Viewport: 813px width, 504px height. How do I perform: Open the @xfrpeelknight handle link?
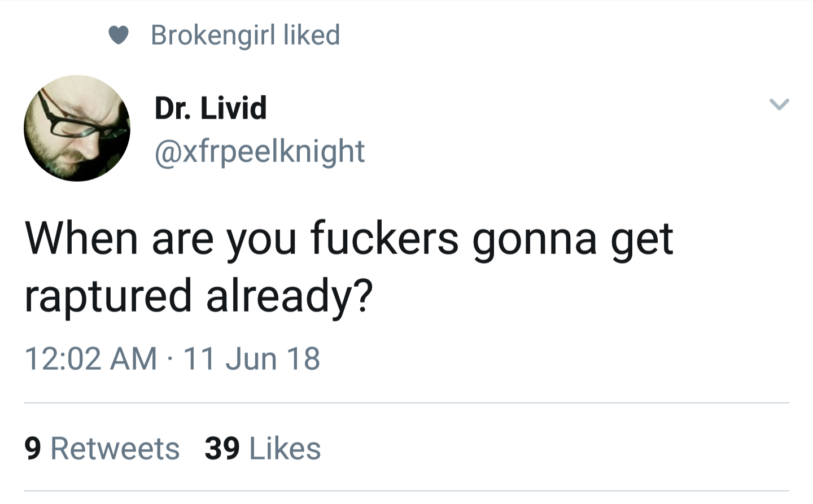(x=260, y=151)
